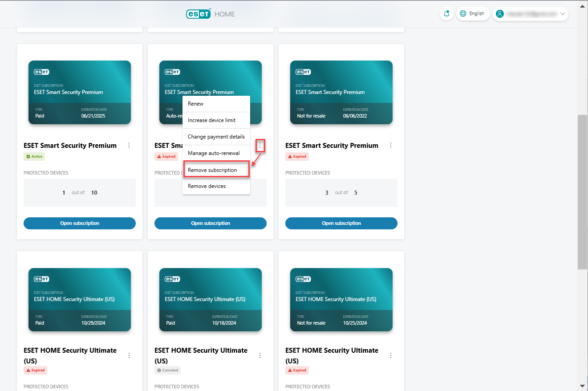Image resolution: width=588 pixels, height=391 pixels.
Task: Click the green Active status badge
Action: point(34,156)
